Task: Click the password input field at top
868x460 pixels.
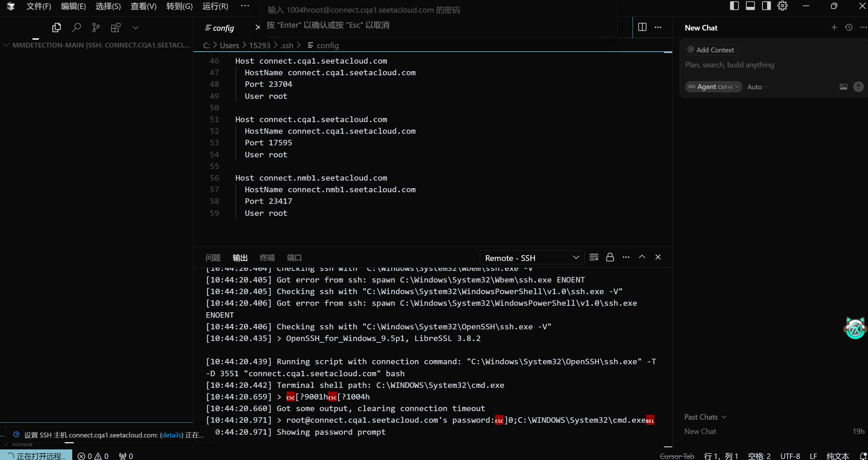Action: [x=438, y=10]
